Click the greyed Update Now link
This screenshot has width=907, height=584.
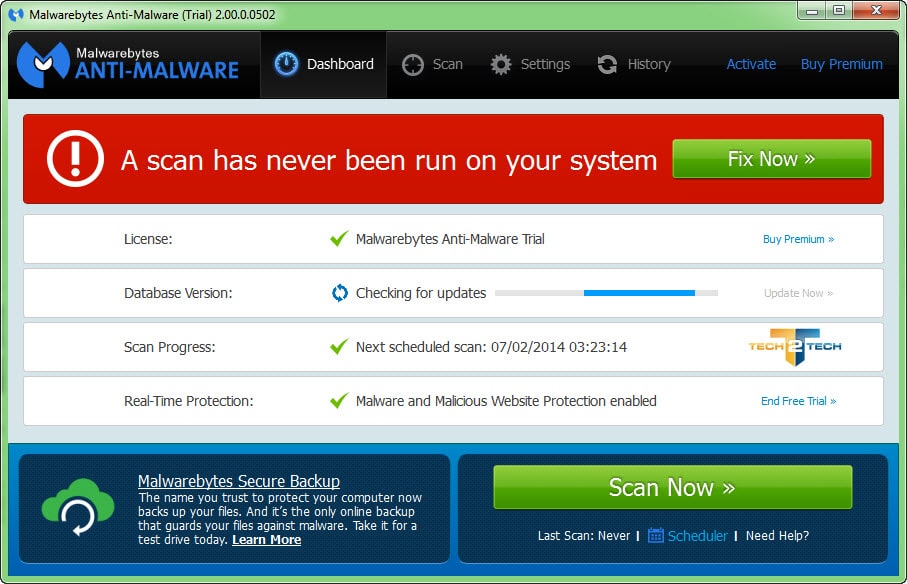[x=798, y=293]
